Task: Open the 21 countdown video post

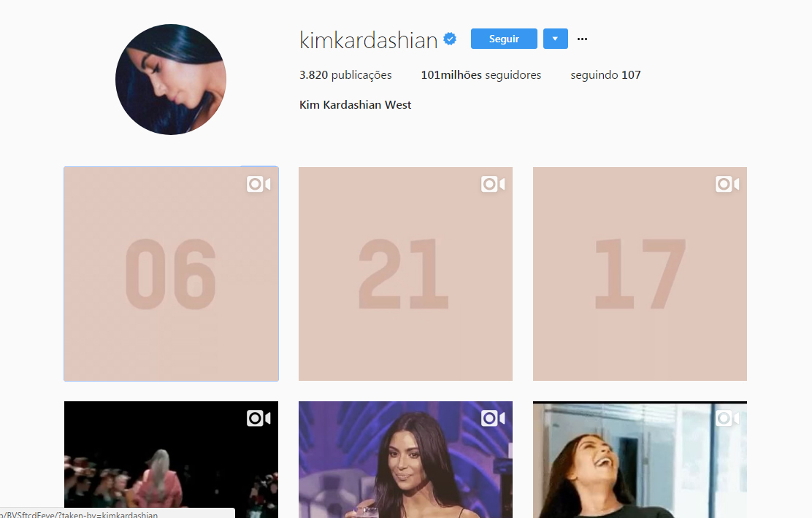Action: coord(405,274)
